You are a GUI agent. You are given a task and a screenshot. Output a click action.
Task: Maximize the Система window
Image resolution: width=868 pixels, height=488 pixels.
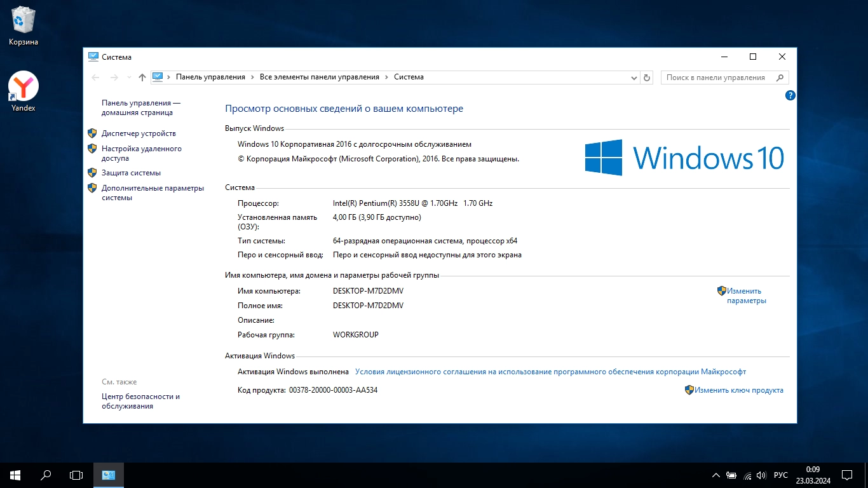[x=753, y=57]
